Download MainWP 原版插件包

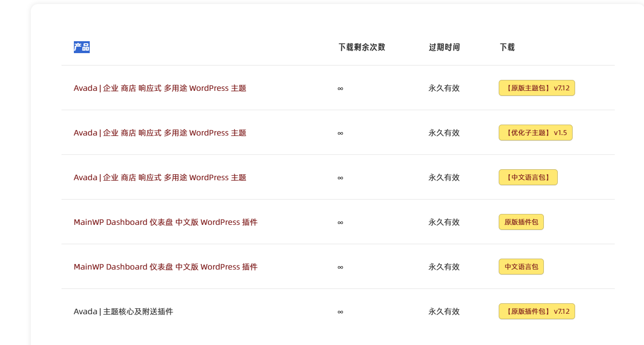coord(521,222)
